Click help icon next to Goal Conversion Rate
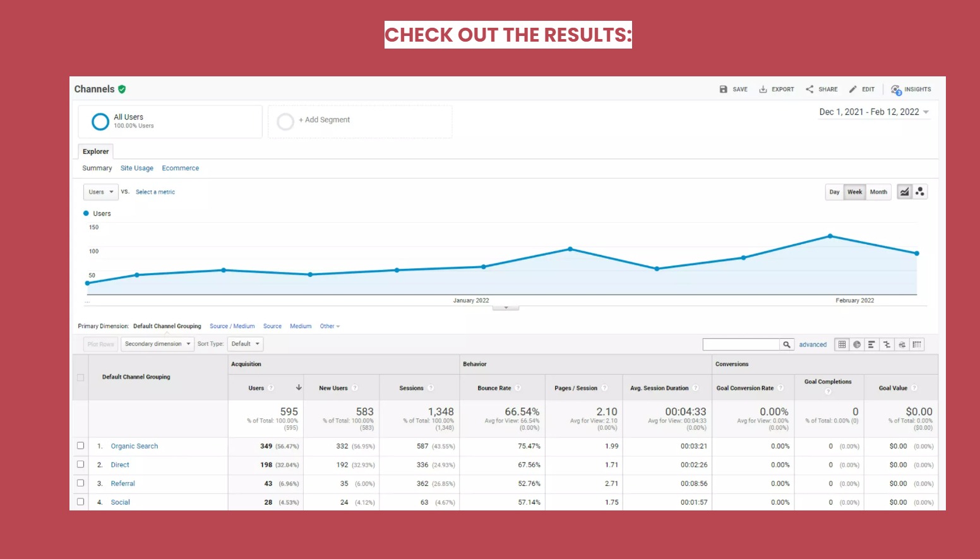This screenshot has width=980, height=559. click(780, 388)
